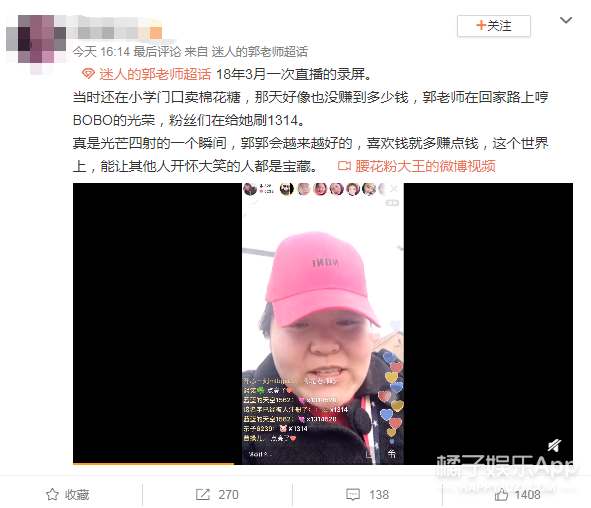This screenshot has height=508, width=591.
Task: Click the comment count 138
Action: pos(379,494)
